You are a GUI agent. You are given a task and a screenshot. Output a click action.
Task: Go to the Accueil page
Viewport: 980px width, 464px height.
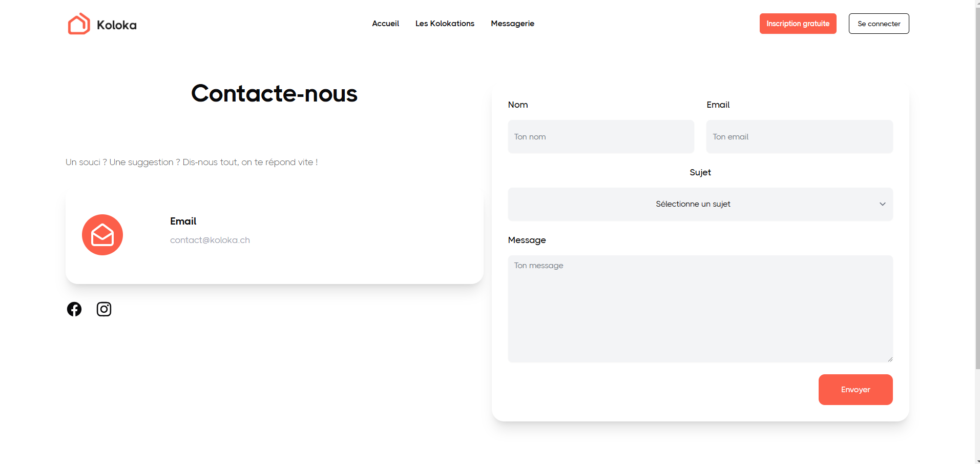[385, 24]
